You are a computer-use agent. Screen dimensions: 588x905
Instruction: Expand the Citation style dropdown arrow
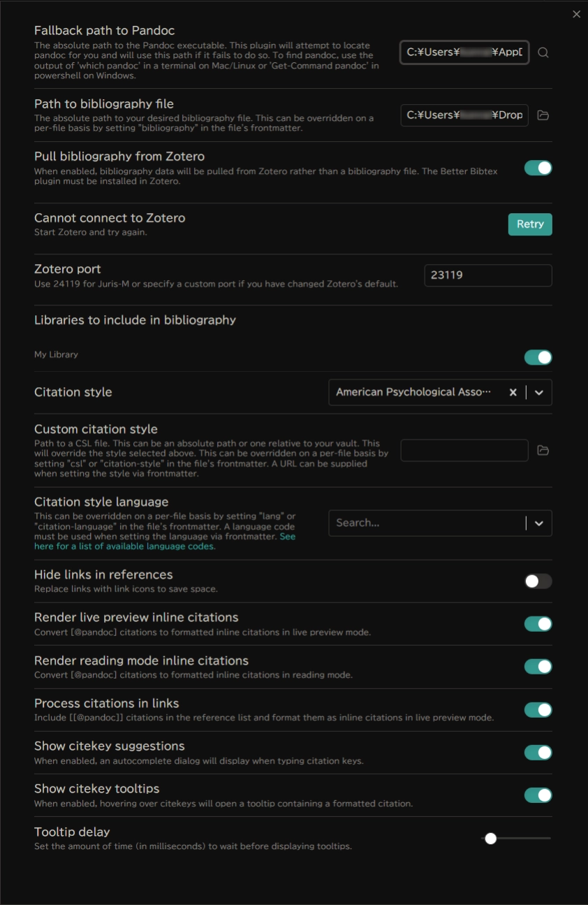click(x=538, y=393)
